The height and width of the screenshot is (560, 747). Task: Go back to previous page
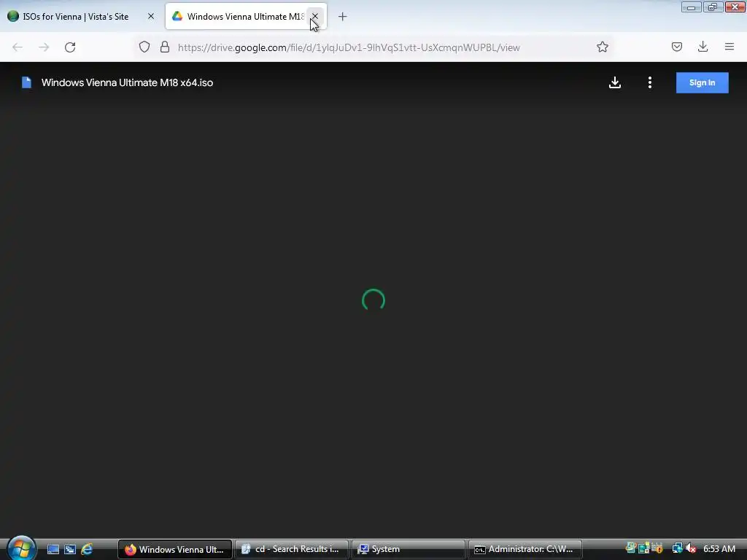tap(18, 47)
